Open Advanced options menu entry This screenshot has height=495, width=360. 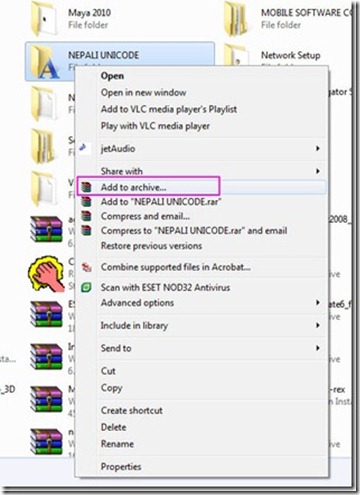coord(137,303)
